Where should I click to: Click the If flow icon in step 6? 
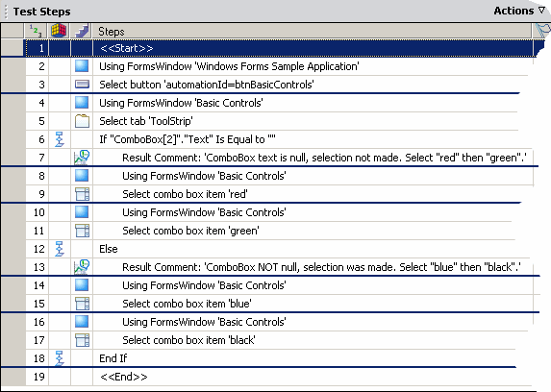pos(59,139)
